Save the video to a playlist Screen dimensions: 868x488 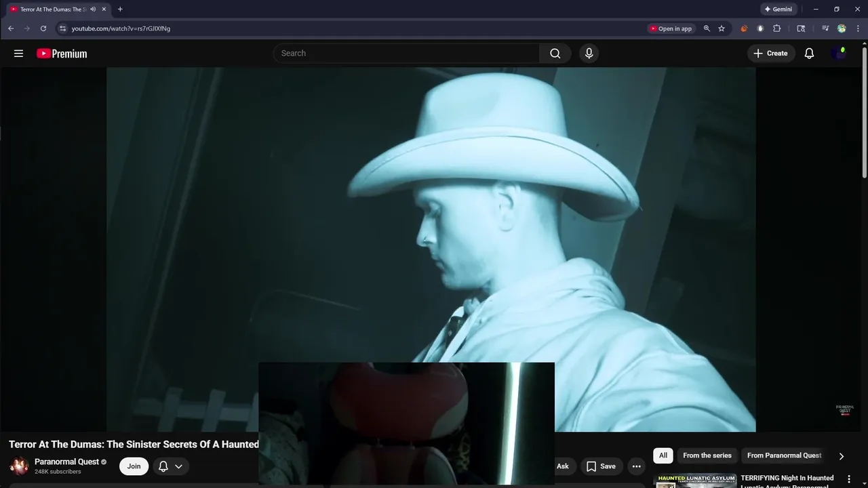tap(601, 466)
